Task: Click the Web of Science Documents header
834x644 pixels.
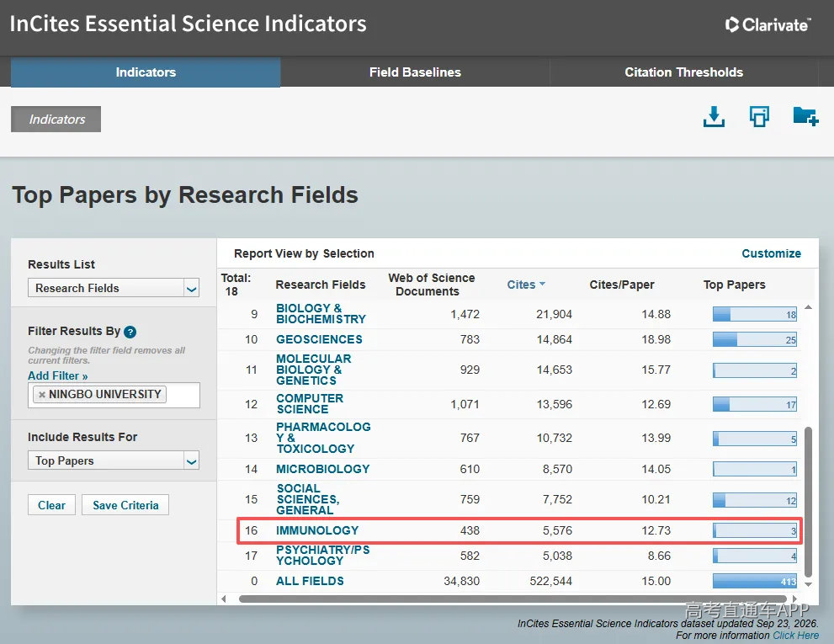Action: click(x=432, y=285)
